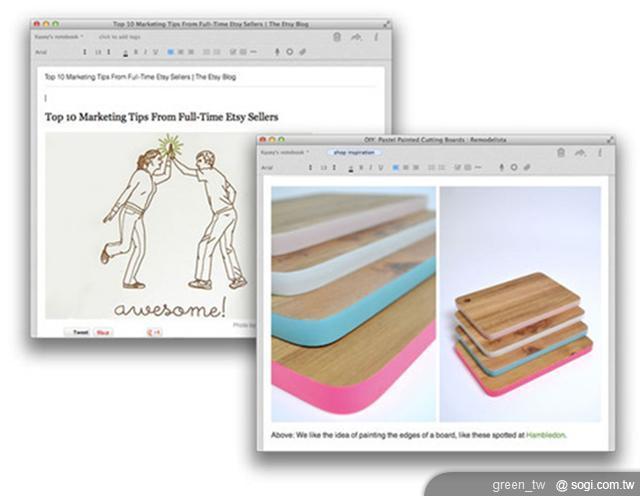Align text left in Etsy Blog note window

coord(171,52)
